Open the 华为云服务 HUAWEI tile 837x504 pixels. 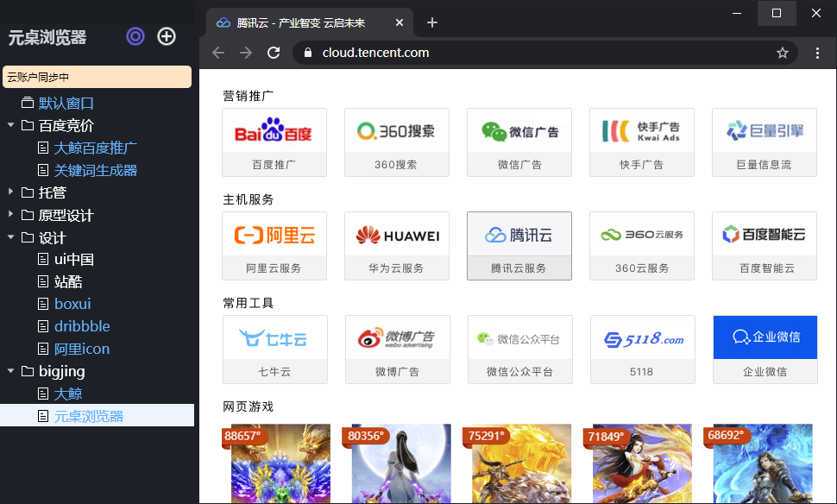tap(397, 246)
